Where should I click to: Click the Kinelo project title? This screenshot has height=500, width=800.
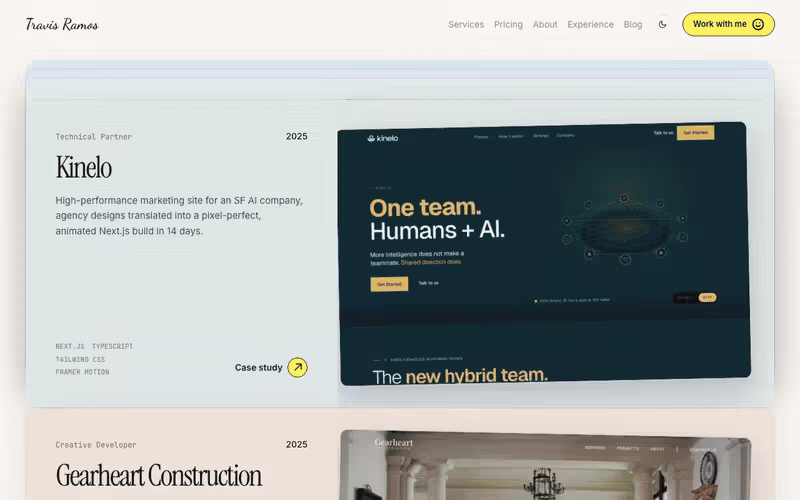[84, 167]
